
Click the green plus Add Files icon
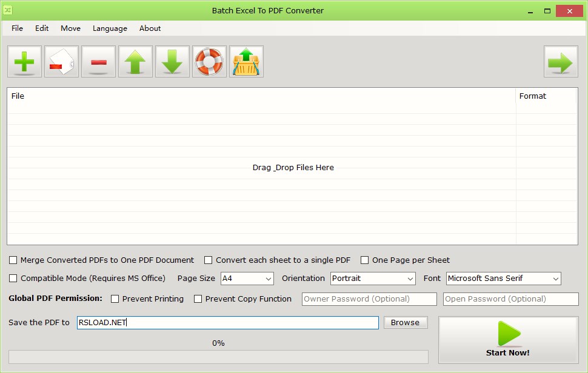pyautogui.click(x=24, y=61)
